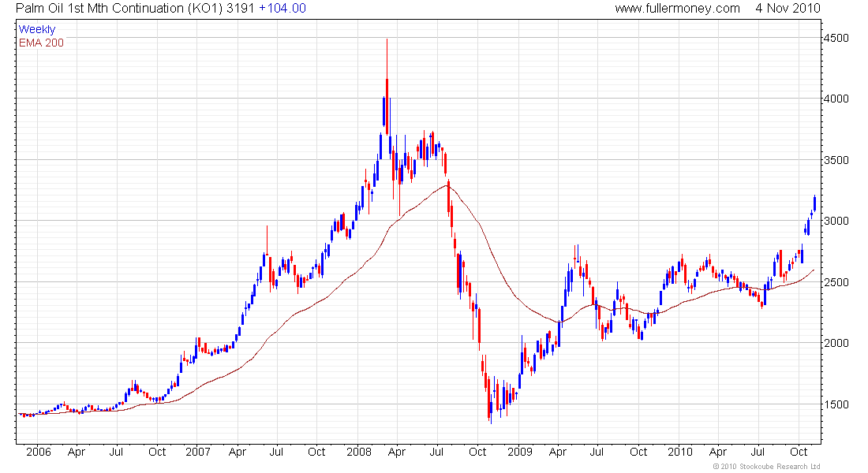Click the price change +104.00
Image resolution: width=868 pixels, height=473 pixels.
(282, 9)
